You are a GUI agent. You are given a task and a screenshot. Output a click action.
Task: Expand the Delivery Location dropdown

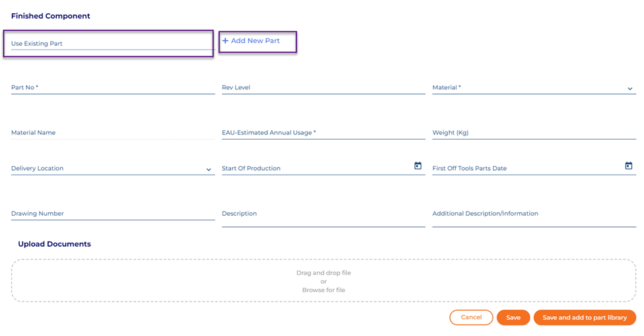209,169
